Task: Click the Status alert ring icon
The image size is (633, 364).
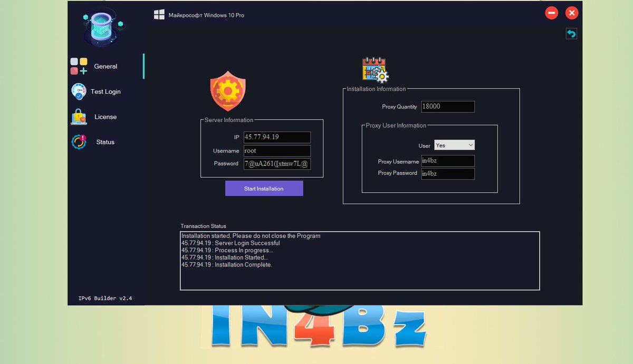Action: click(x=79, y=142)
